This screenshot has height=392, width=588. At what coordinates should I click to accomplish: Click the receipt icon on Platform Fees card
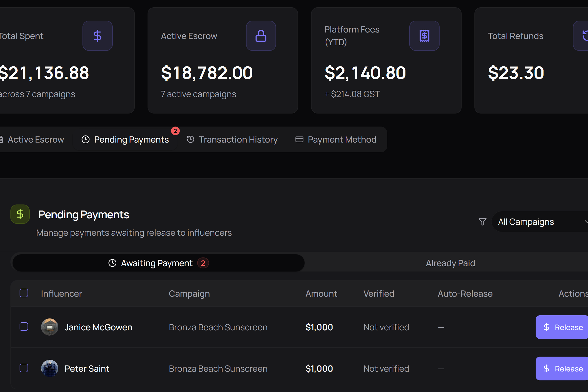[x=424, y=36]
